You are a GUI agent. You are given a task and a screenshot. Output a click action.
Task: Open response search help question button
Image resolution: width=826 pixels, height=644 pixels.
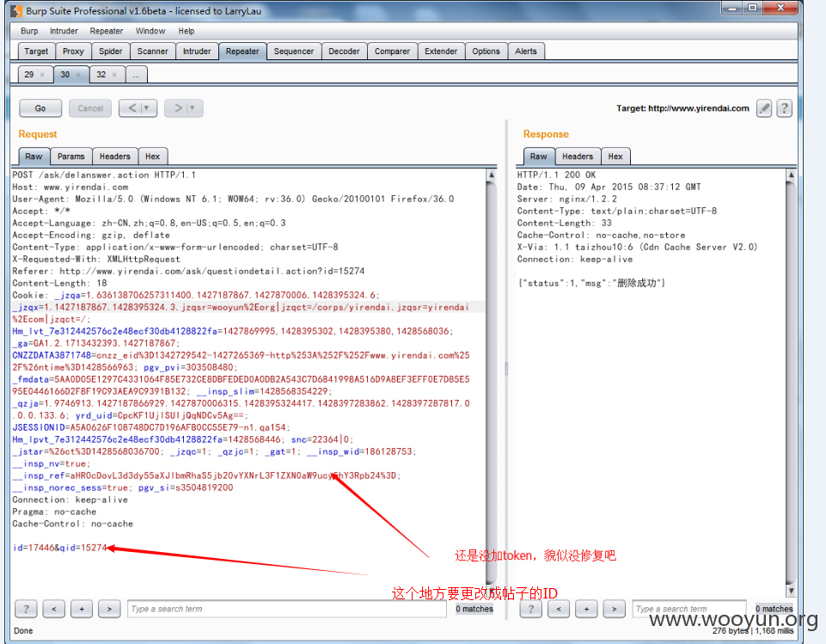pyautogui.click(x=530, y=609)
